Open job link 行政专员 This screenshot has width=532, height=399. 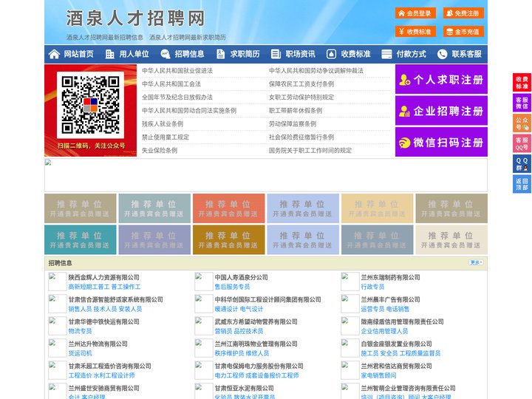click(373, 287)
